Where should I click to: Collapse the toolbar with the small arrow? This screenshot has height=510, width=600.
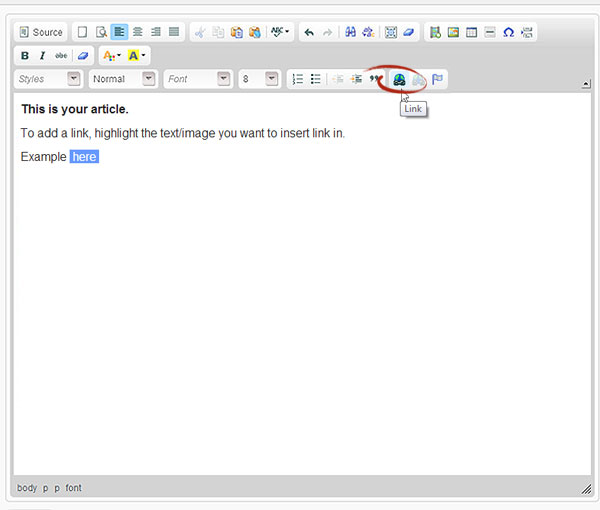[x=586, y=83]
